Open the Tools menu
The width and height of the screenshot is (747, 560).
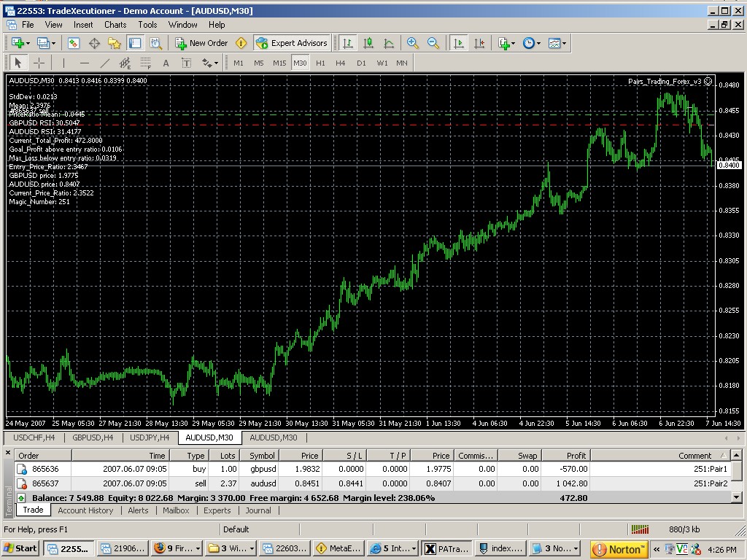tap(147, 25)
